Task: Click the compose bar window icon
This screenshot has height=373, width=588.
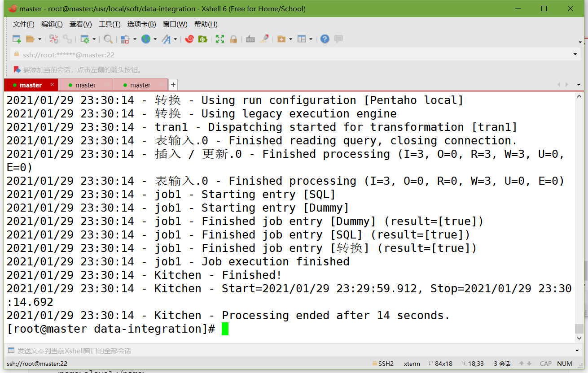Action: 11,351
